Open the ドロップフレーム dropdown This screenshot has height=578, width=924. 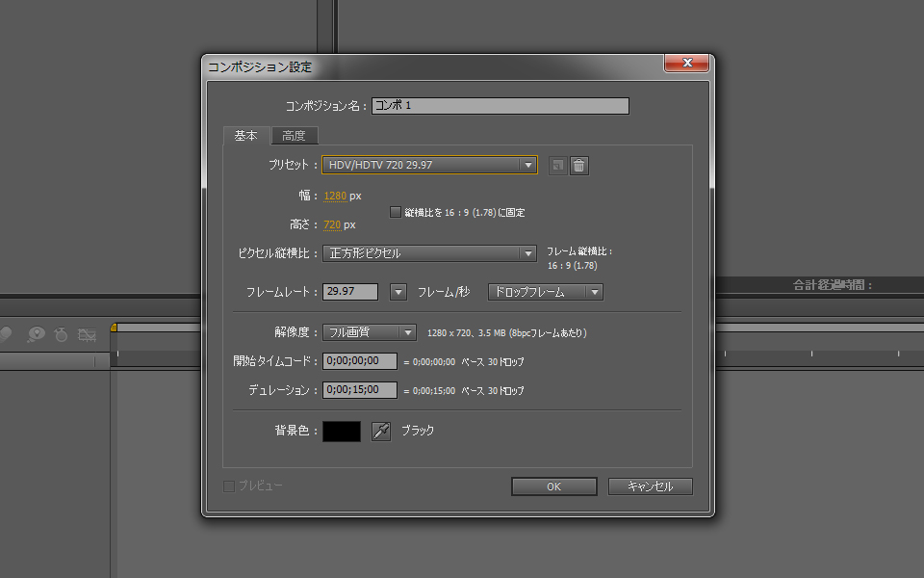(x=545, y=292)
